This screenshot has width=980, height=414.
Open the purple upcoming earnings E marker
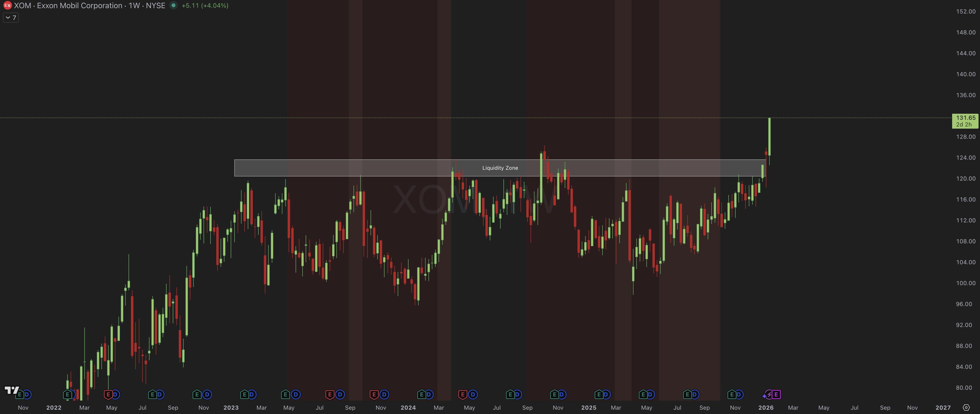(x=776, y=395)
